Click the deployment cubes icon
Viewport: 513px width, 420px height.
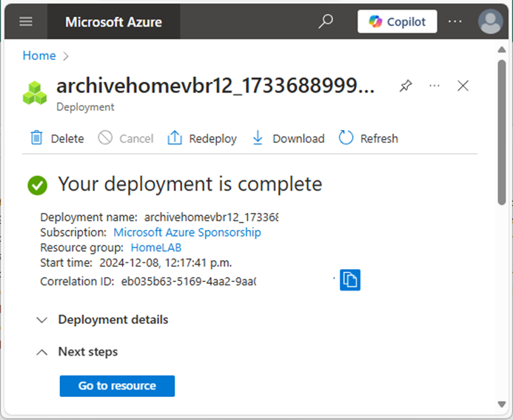tap(35, 93)
